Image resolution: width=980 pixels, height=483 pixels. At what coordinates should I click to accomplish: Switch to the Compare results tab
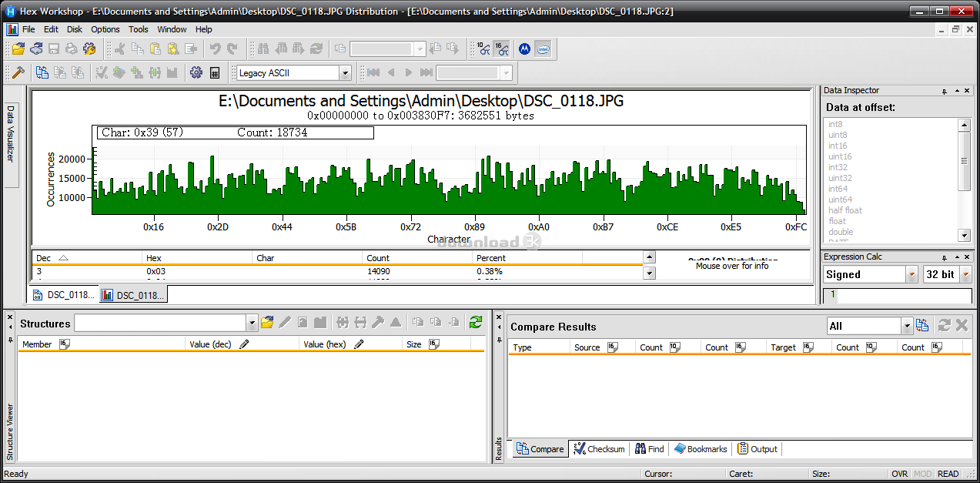point(540,449)
